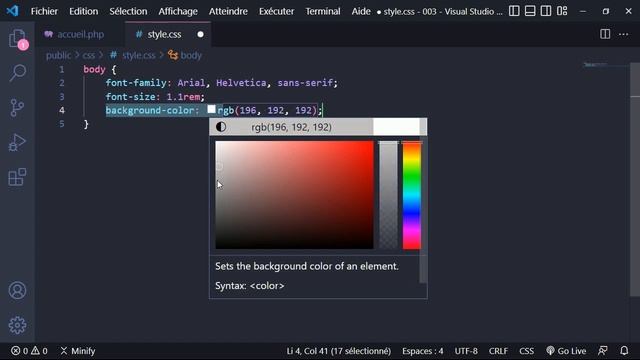
Task: Open the Edition menu
Action: point(83,11)
